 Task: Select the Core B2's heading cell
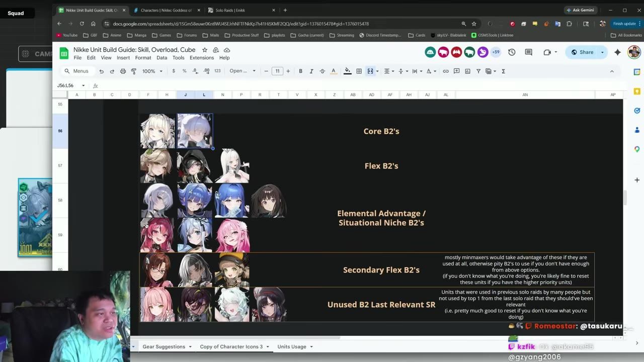coord(381,131)
